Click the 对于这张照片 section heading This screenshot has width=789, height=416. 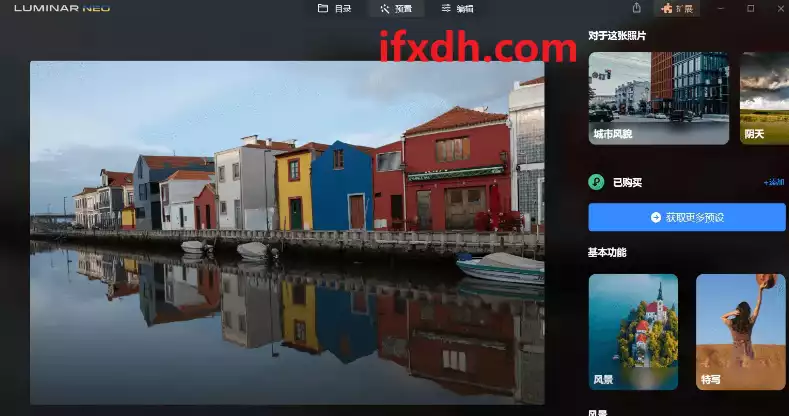617,36
